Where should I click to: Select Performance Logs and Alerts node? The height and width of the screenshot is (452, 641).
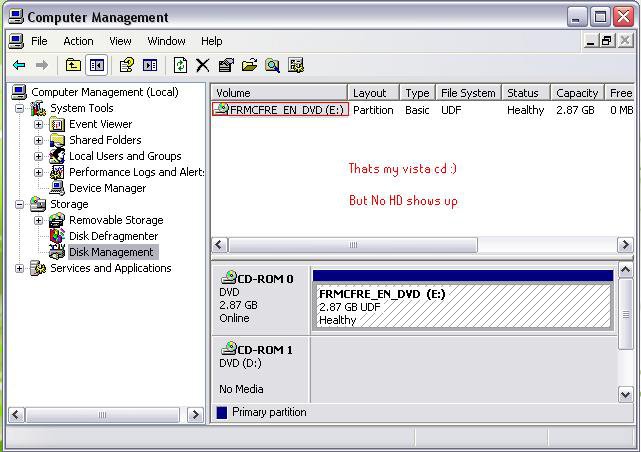click(x=137, y=172)
